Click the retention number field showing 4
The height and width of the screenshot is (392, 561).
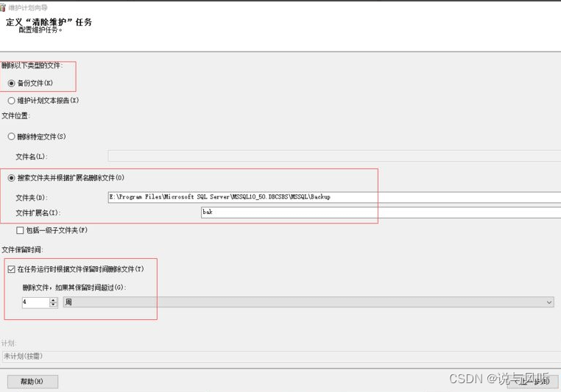pyautogui.click(x=35, y=302)
